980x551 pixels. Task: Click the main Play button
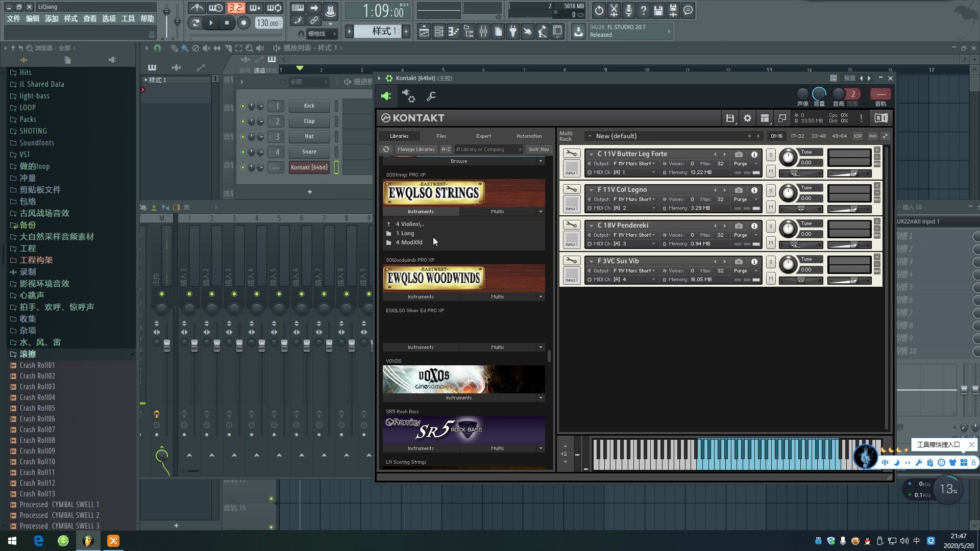(210, 22)
